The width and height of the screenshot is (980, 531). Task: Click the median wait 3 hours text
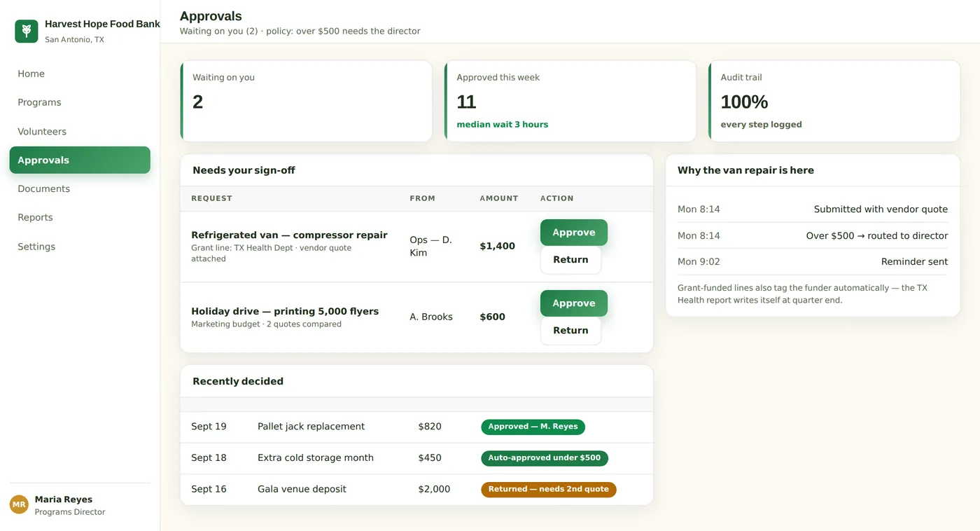503,125
